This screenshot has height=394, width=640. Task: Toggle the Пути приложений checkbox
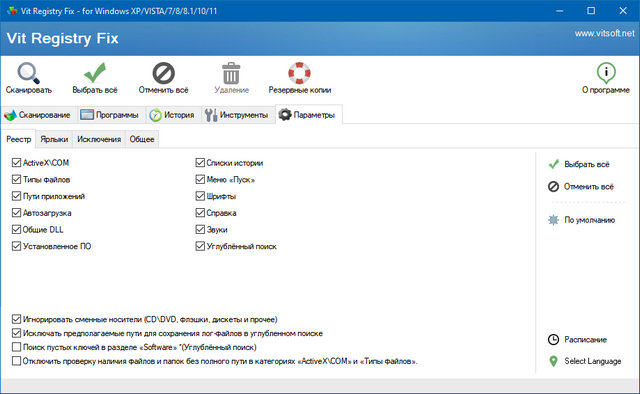click(16, 196)
